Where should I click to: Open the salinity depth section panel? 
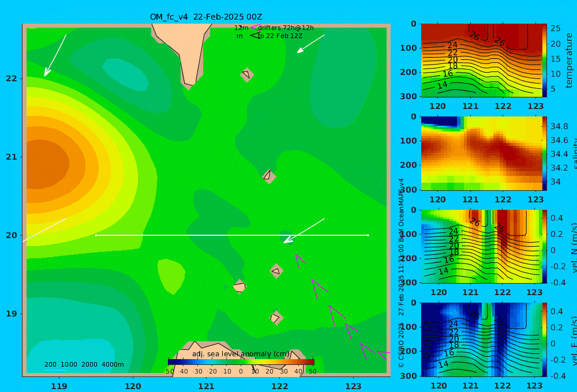point(481,153)
